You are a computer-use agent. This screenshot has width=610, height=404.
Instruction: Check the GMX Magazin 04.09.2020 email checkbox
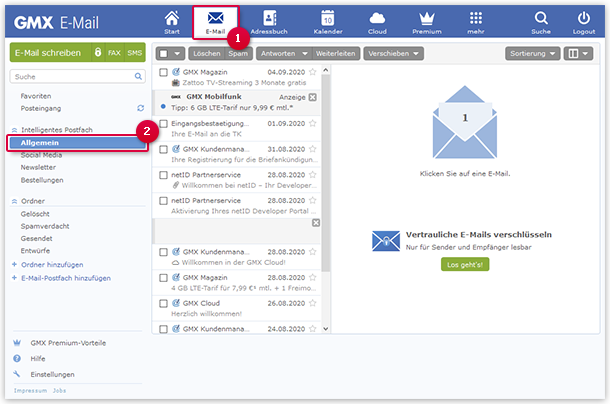pos(163,72)
